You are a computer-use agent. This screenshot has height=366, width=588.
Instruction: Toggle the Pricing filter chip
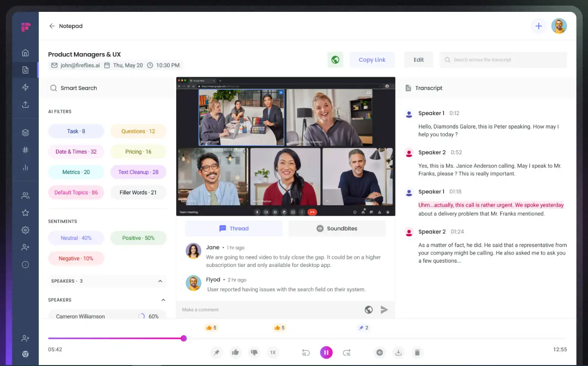click(x=138, y=151)
